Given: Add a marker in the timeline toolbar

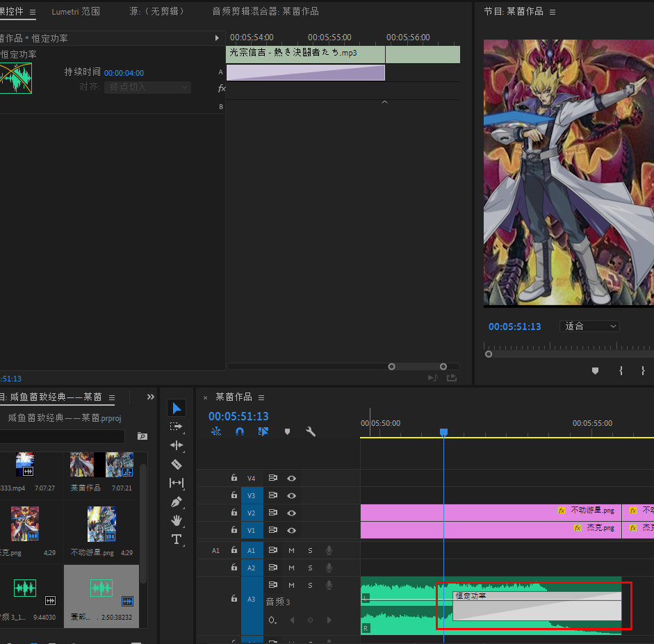Looking at the screenshot, I should click(x=287, y=431).
